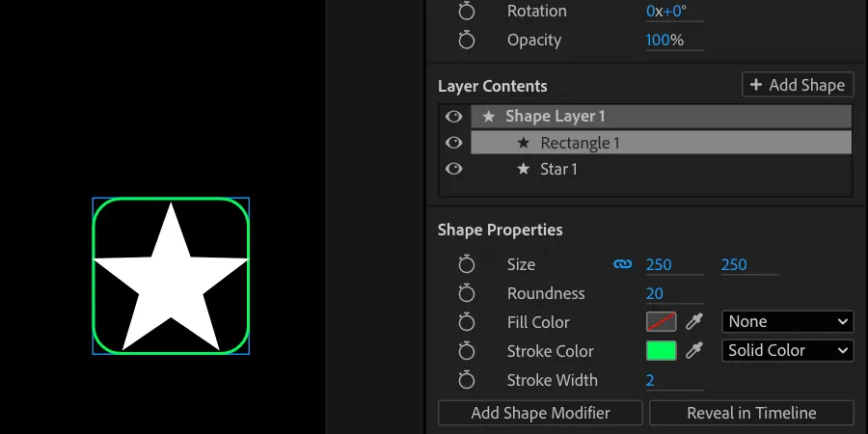The width and height of the screenshot is (868, 434).
Task: Open the Stroke Color Solid Color dropdown
Action: coord(787,351)
